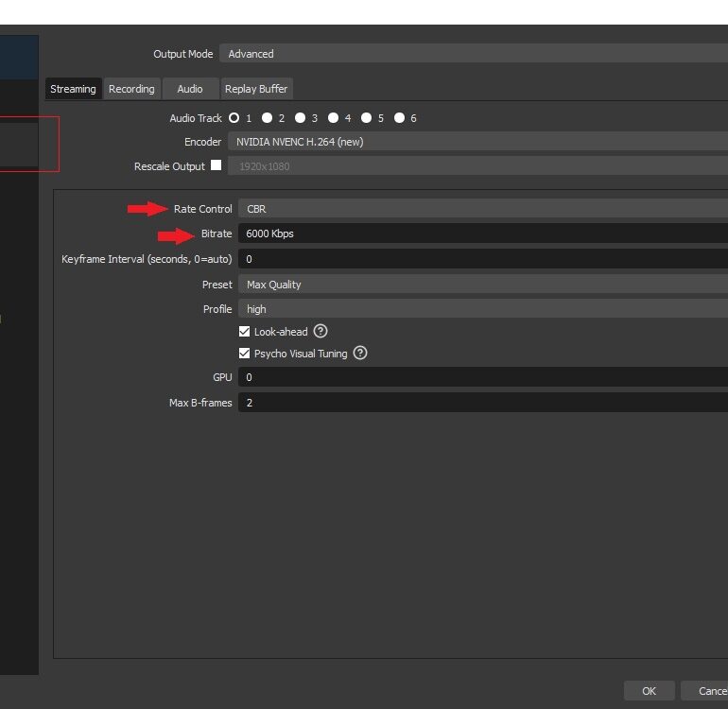This screenshot has width=728, height=709.
Task: Click the Keyframe Interval (seconds, 0=auto) label
Action: coord(147,259)
